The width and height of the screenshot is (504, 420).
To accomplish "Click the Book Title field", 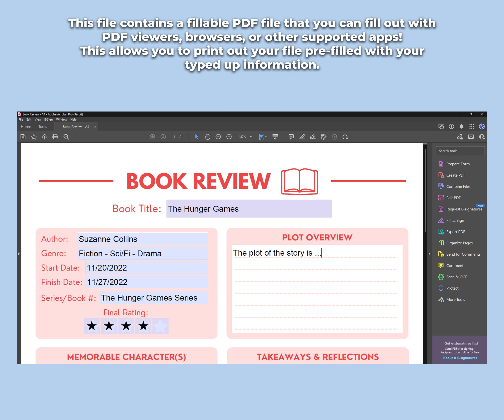I will [x=249, y=209].
